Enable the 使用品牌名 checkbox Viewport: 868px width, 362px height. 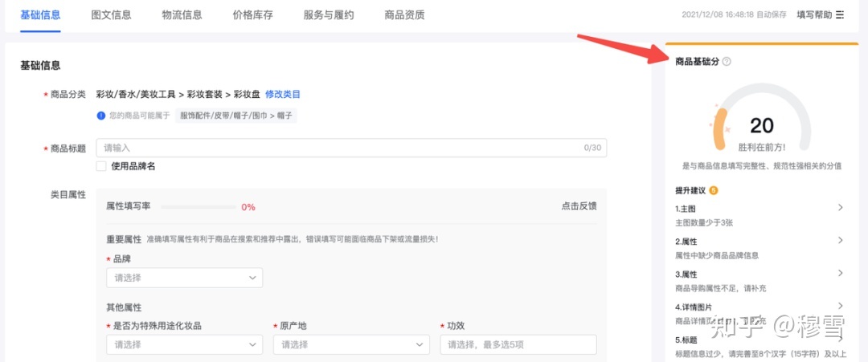101,166
